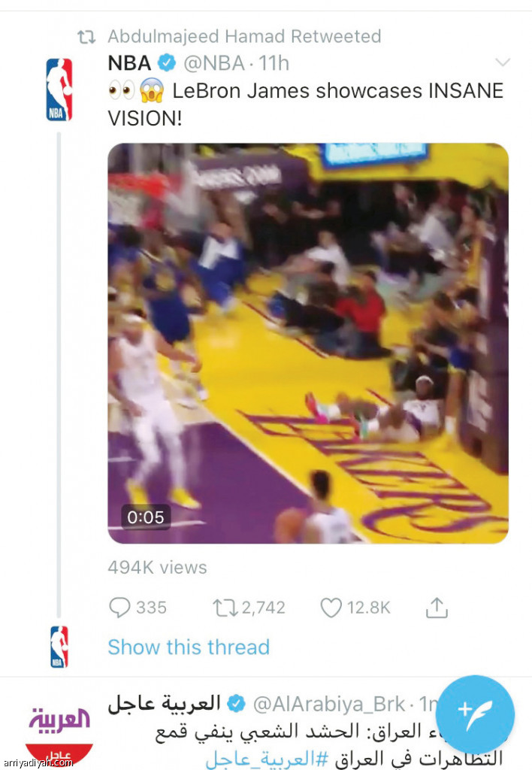Click the reply comment icon
The height and width of the screenshot is (770, 532).
coord(120,608)
